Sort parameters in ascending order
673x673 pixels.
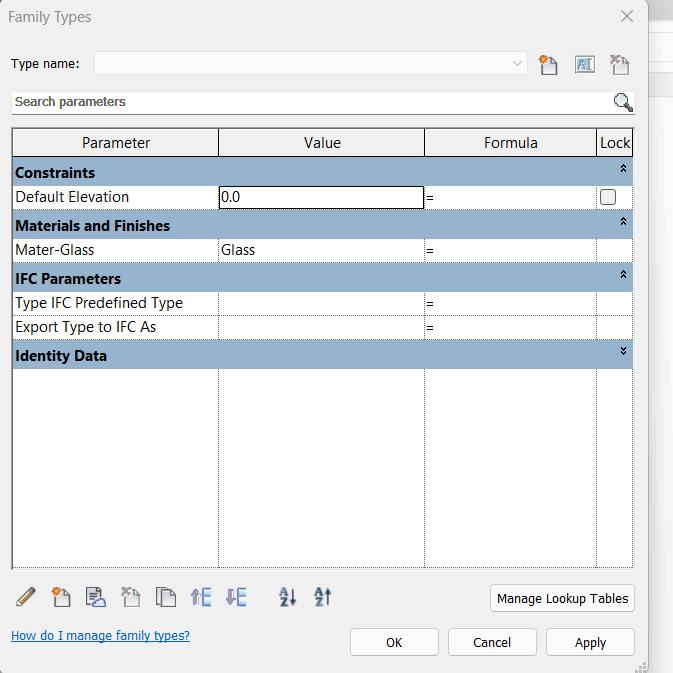pos(288,597)
